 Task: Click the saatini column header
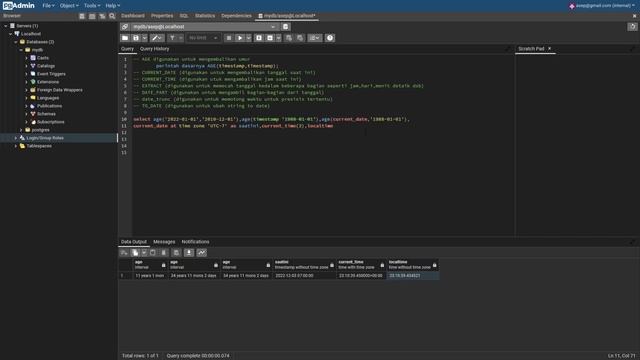point(304,264)
